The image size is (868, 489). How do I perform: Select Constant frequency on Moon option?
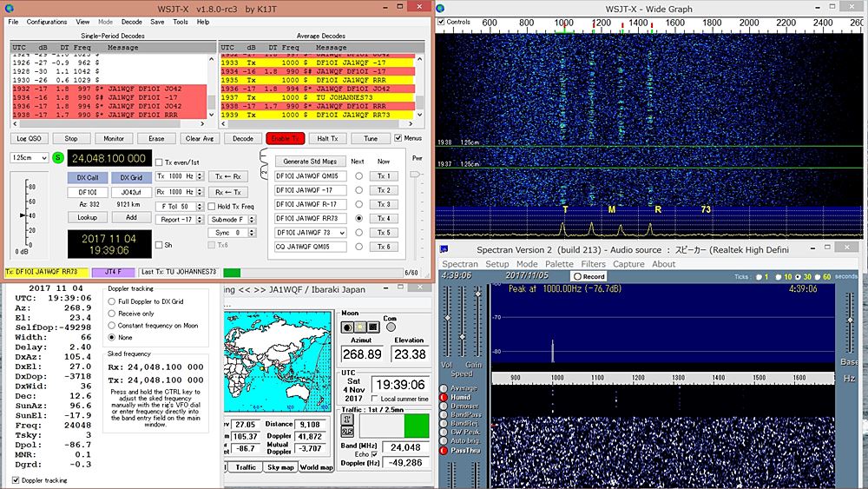point(112,326)
